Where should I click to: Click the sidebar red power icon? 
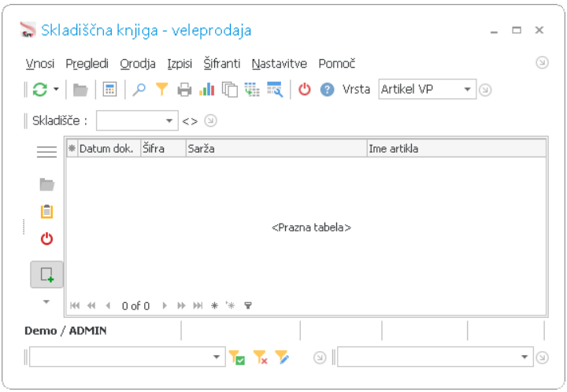click(x=46, y=239)
